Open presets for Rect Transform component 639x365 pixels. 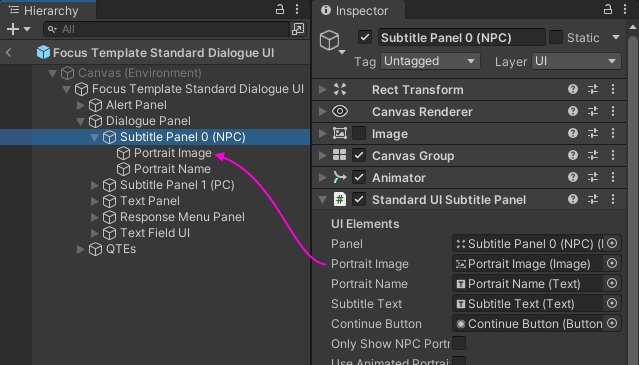click(x=593, y=89)
